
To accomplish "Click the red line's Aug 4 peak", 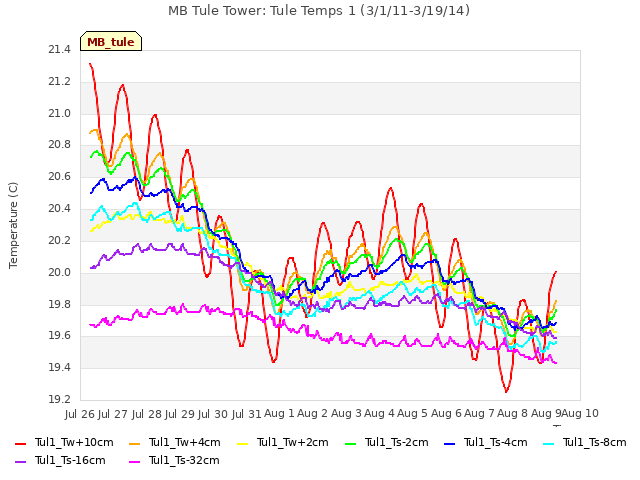I will click(391, 188).
